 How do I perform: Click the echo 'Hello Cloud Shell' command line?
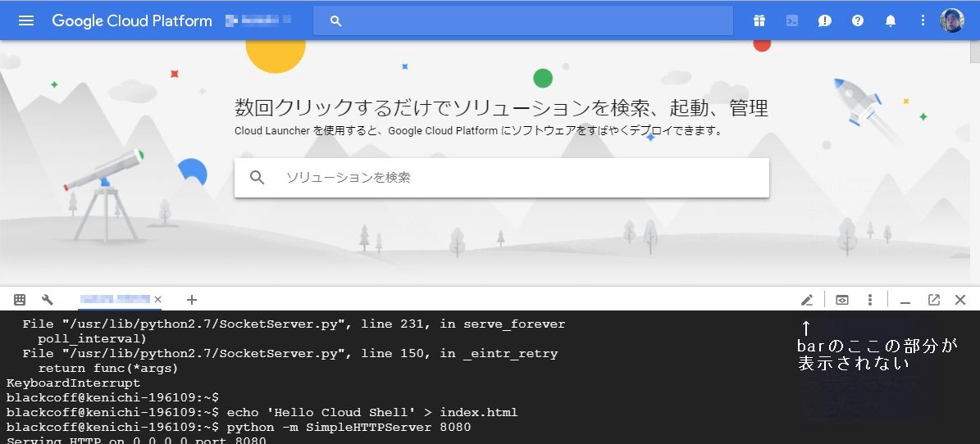[371, 412]
